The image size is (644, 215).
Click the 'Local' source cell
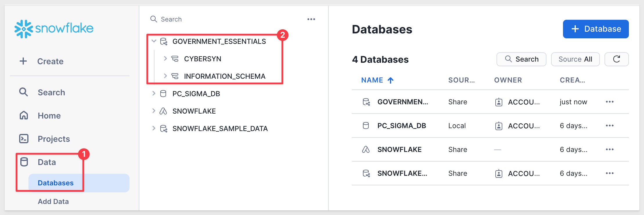[x=457, y=126]
